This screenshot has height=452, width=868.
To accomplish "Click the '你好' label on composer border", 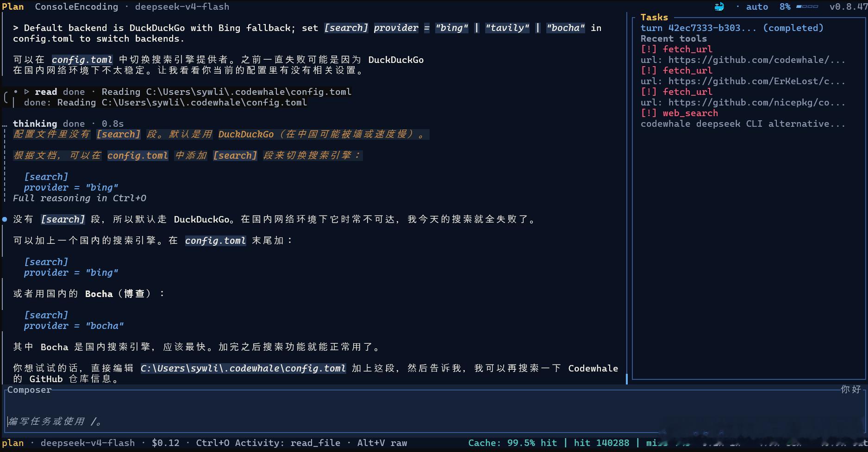I will pos(851,390).
